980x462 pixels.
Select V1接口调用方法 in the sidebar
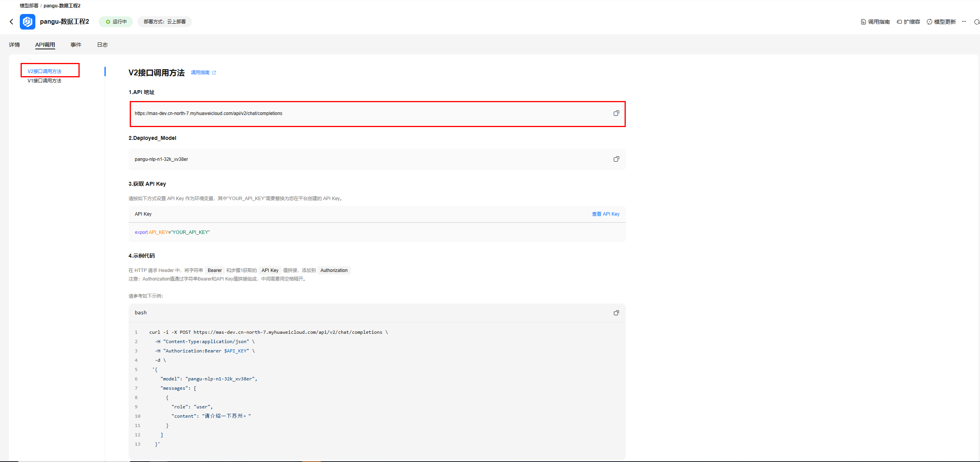point(44,81)
